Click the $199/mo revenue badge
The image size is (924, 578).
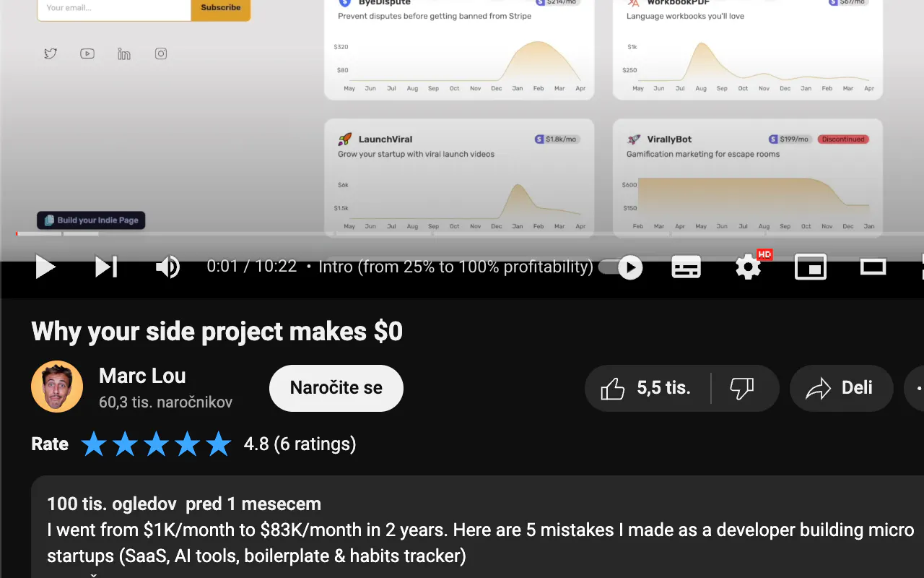pos(790,139)
